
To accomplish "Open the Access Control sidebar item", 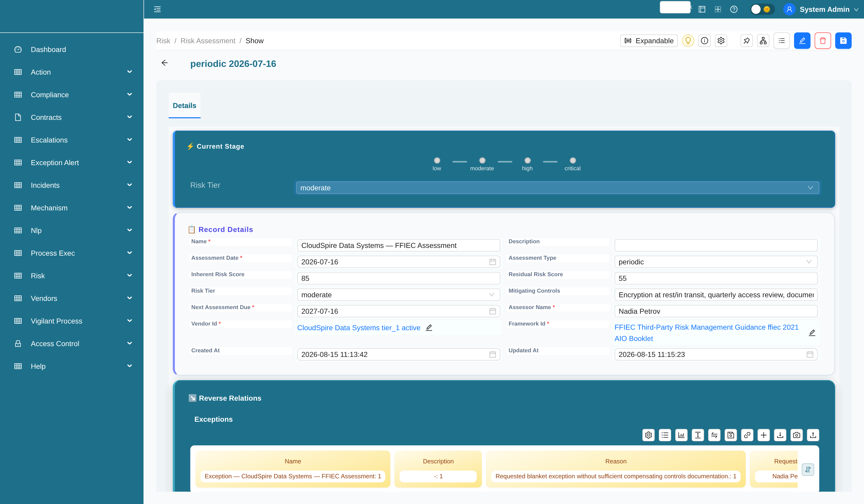I will tap(72, 344).
